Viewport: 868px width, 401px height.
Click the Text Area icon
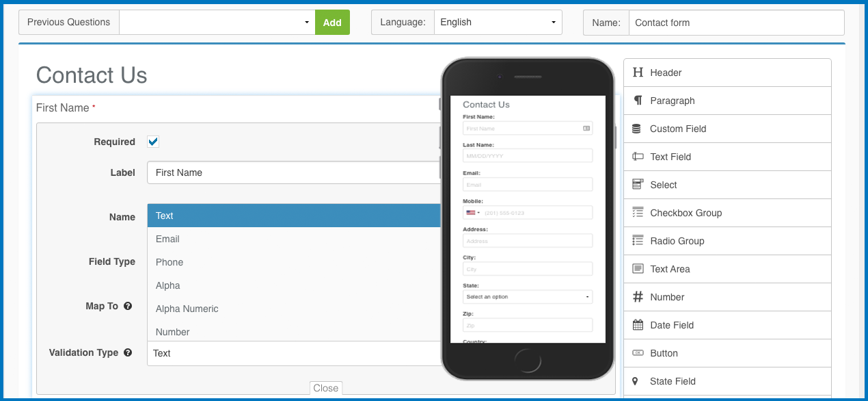click(638, 269)
